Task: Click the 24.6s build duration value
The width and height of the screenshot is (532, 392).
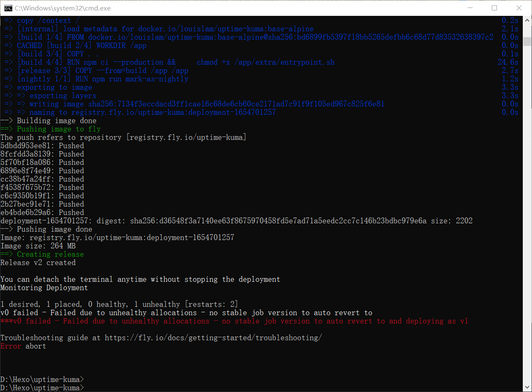Action: pos(508,62)
